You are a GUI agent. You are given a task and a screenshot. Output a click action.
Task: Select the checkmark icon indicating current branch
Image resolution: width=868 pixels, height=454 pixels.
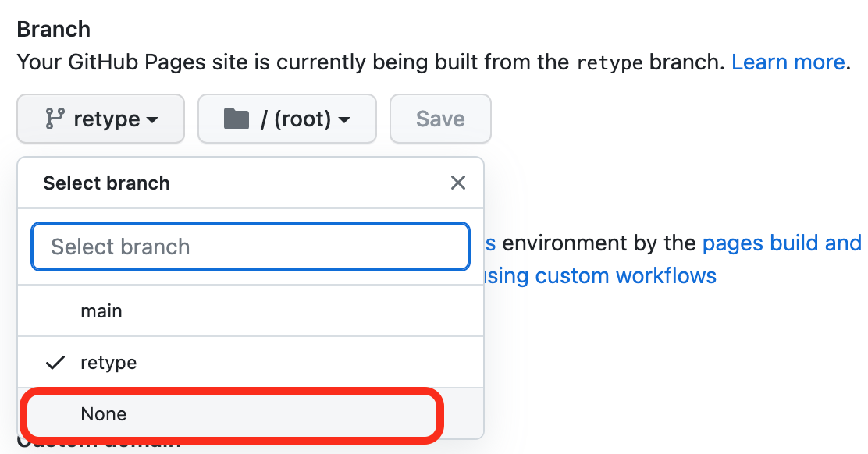point(55,362)
